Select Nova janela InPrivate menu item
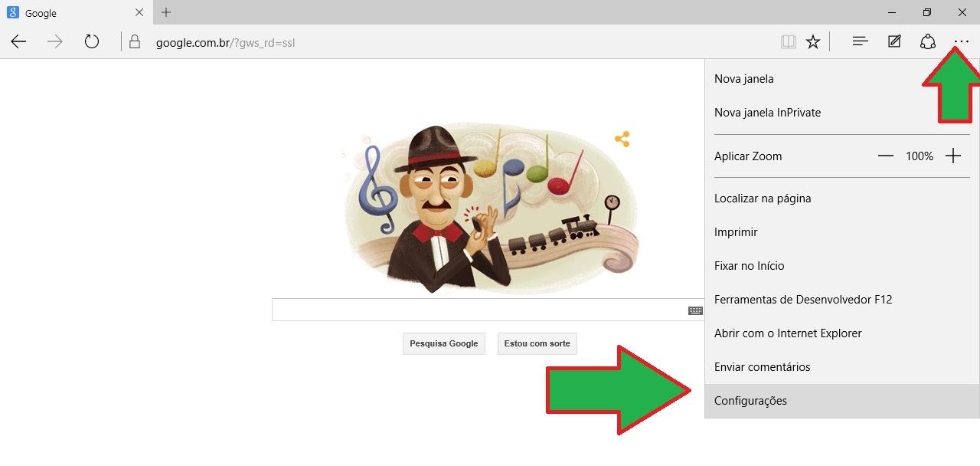This screenshot has width=980, height=466. pos(767,113)
